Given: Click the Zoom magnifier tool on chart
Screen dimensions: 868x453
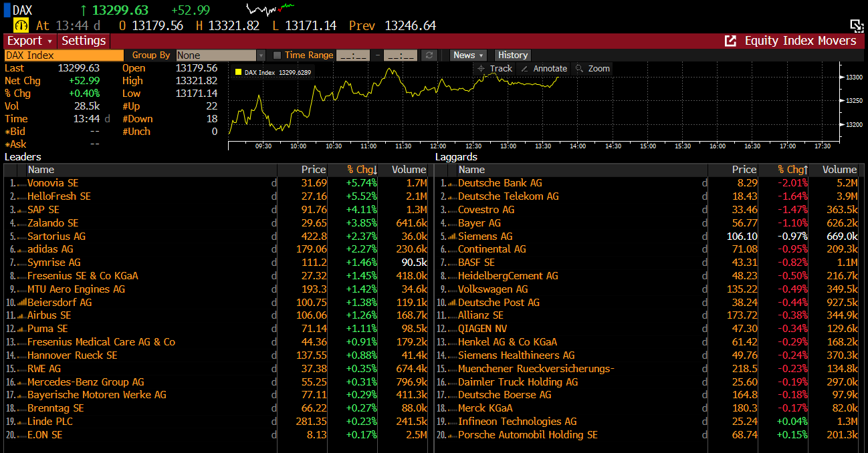Looking at the screenshot, I should point(592,69).
